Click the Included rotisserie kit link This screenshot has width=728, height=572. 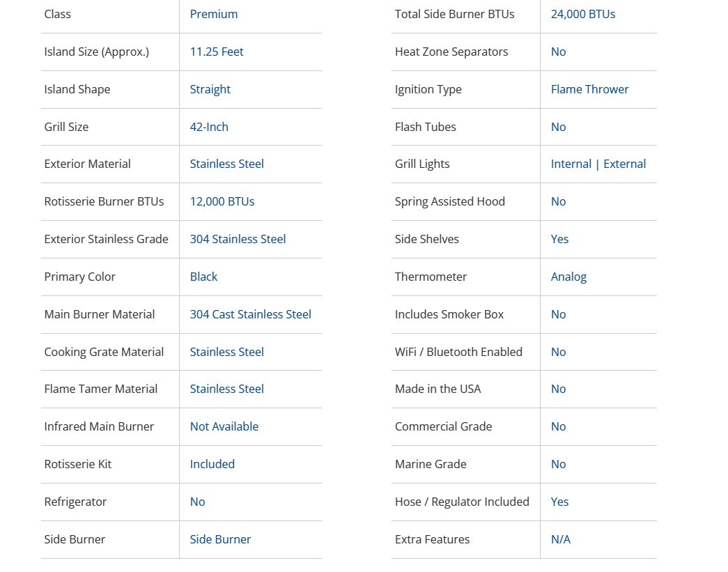click(212, 464)
